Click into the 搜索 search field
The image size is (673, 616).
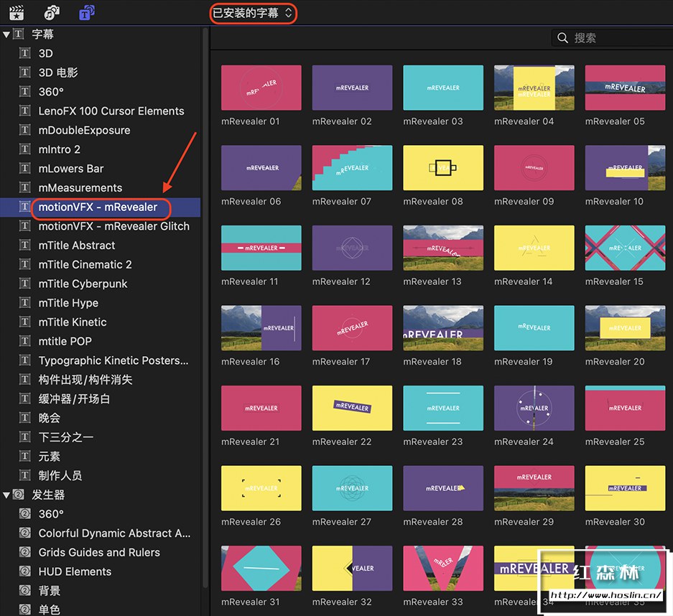pos(612,38)
